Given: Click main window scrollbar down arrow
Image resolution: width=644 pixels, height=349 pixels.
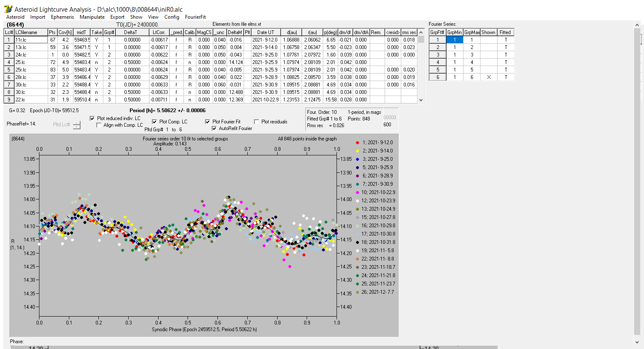Looking at the screenshot, I should [x=637, y=342].
